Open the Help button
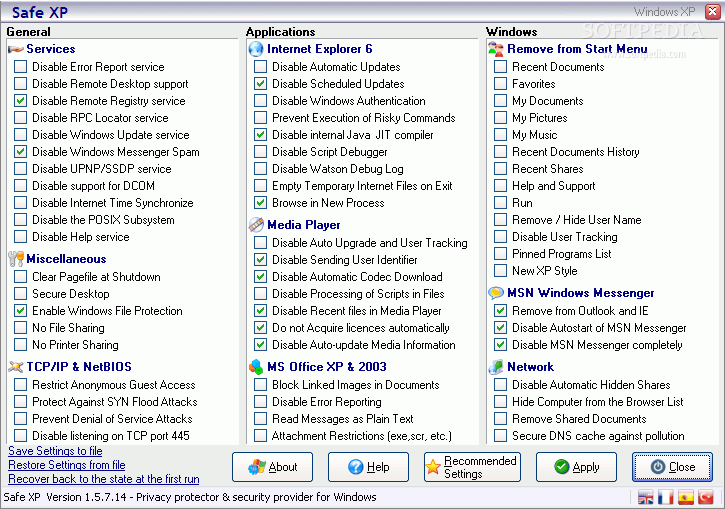 pos(368,467)
